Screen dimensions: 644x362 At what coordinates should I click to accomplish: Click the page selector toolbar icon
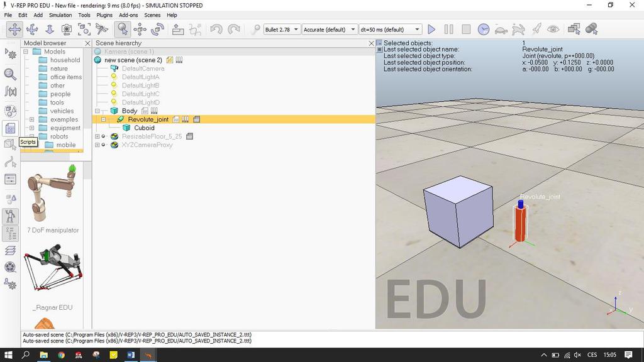(574, 29)
